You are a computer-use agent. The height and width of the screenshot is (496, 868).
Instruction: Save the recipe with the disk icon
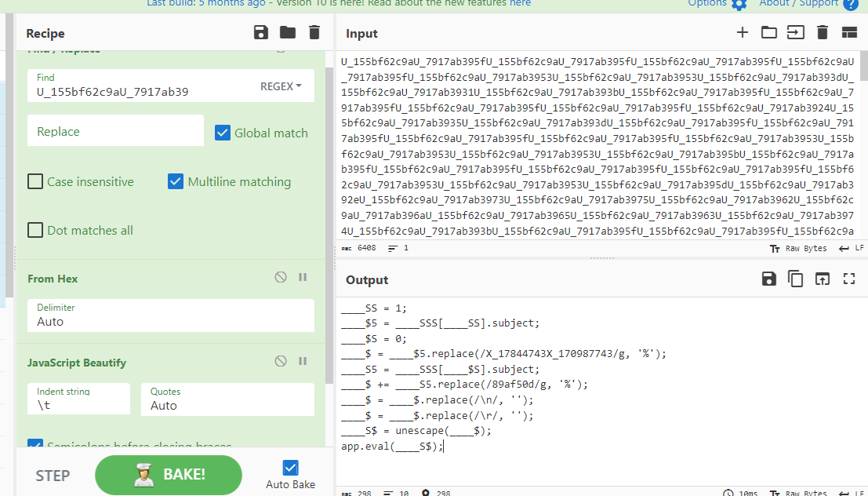coord(261,32)
